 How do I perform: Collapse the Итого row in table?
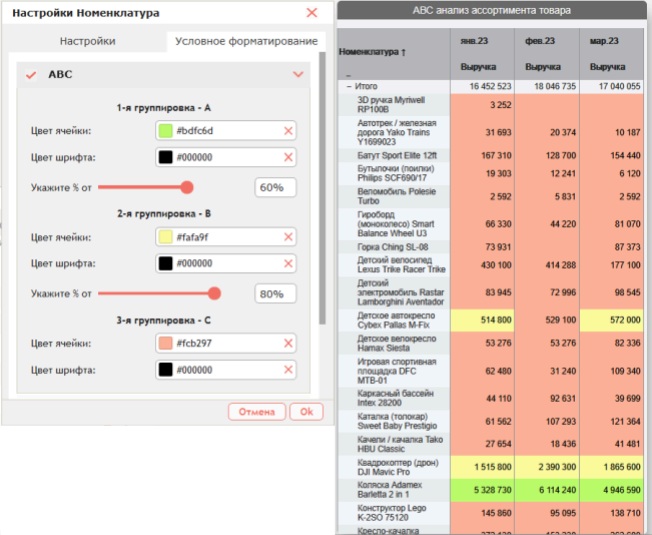(349, 86)
